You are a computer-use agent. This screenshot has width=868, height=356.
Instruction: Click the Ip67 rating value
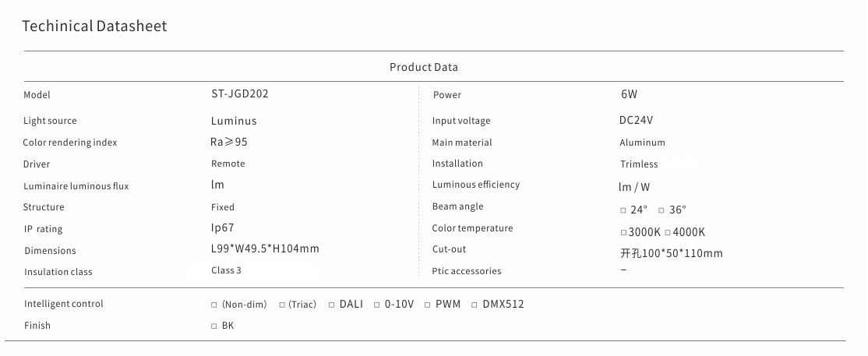[x=222, y=227]
